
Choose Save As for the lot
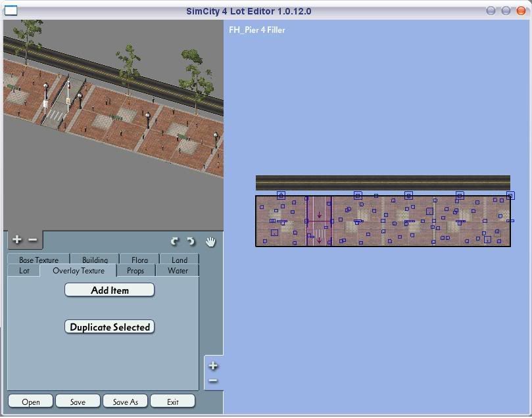(x=125, y=402)
